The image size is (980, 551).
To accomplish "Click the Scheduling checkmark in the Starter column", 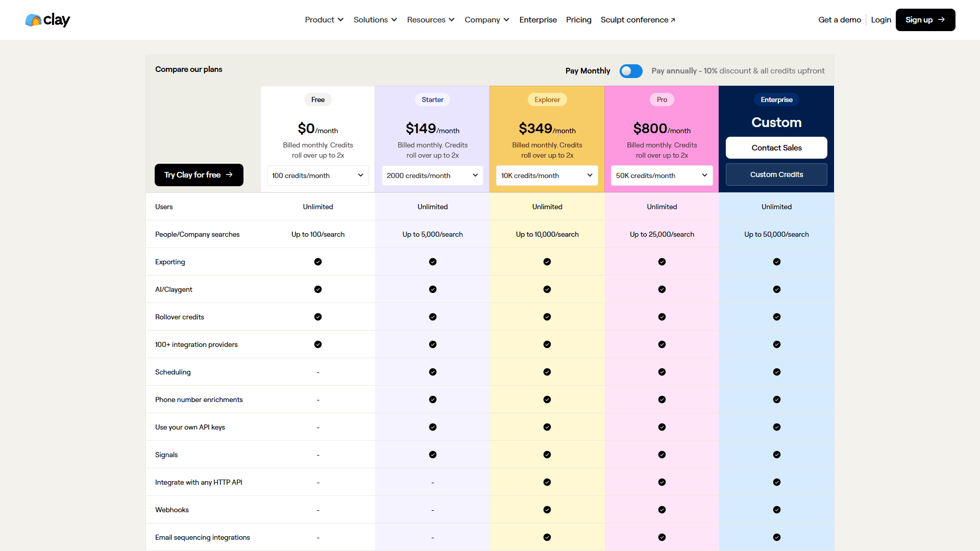I will [x=432, y=372].
